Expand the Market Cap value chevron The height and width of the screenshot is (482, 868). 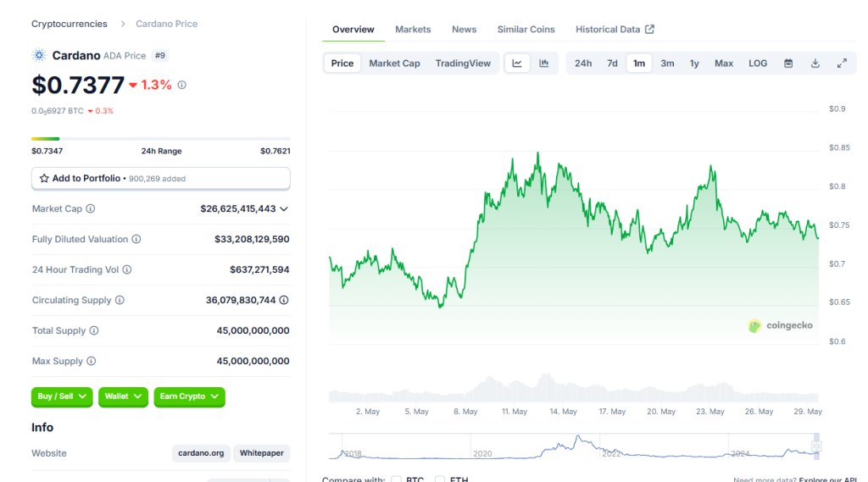[284, 209]
